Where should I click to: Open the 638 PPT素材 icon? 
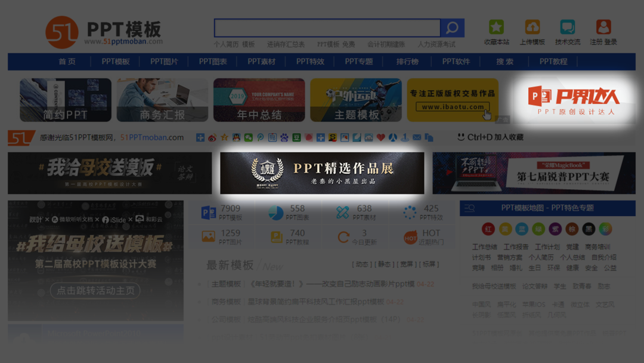coord(342,213)
